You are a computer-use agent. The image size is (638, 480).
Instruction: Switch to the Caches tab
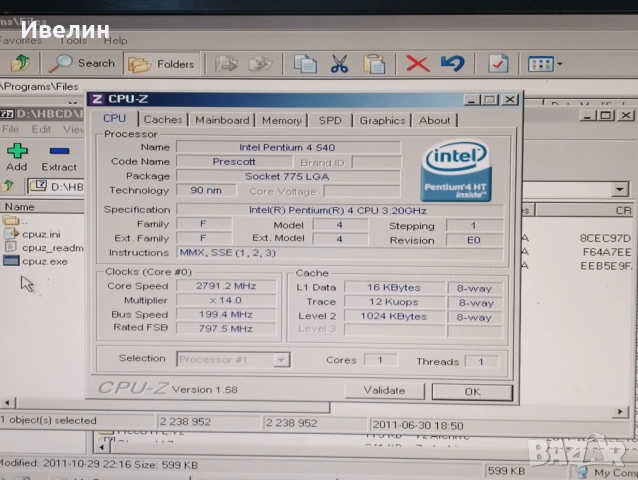point(163,120)
